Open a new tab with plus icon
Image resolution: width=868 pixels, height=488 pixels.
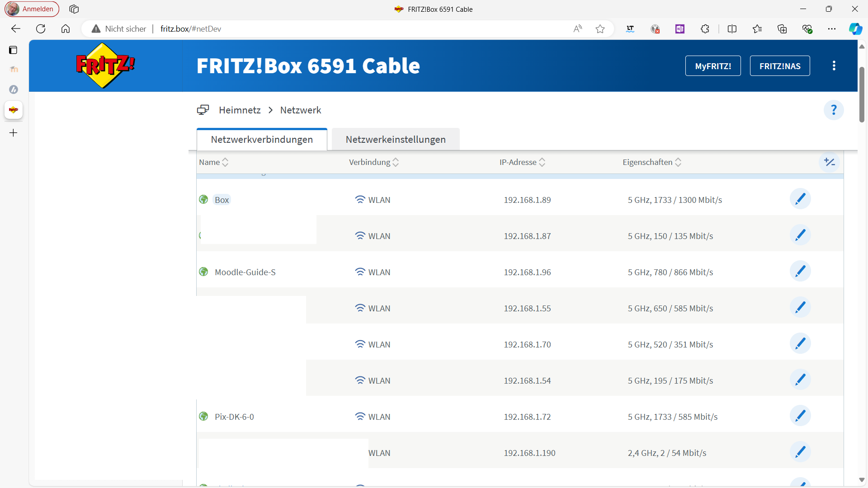point(14,133)
